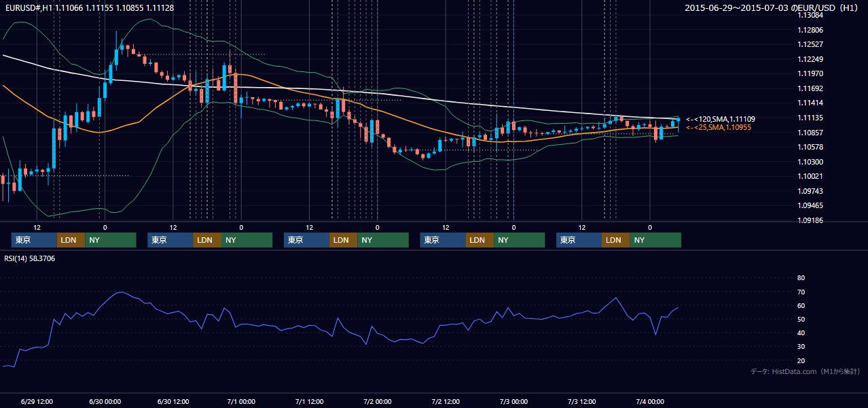Click price axis value 1.12249
The image size is (868, 408).
[810, 59]
